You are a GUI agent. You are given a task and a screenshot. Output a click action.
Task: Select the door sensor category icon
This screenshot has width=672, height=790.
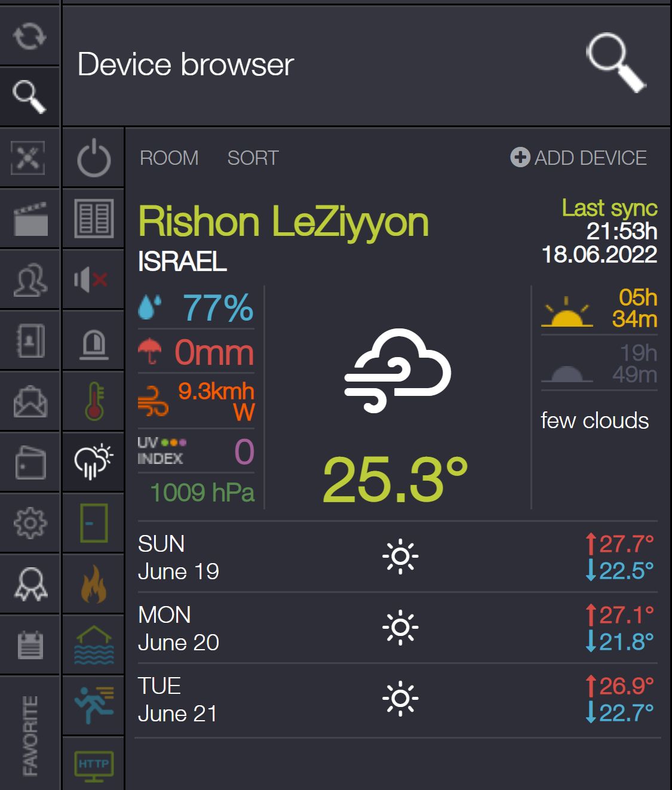pos(93,523)
